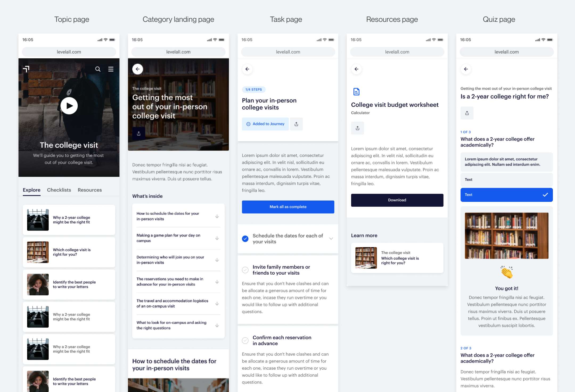The width and height of the screenshot is (575, 392).
Task: Expand 'Schedule the dates' step chevron
Action: pos(331,239)
